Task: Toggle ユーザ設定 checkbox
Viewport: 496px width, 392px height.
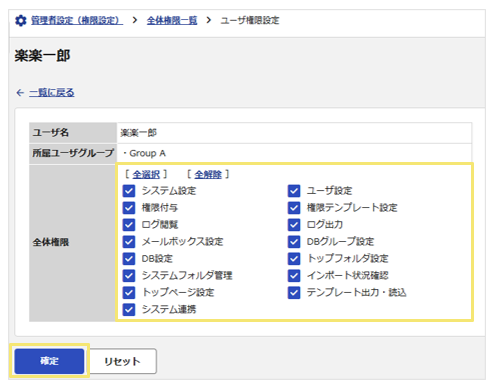Action: [x=294, y=191]
